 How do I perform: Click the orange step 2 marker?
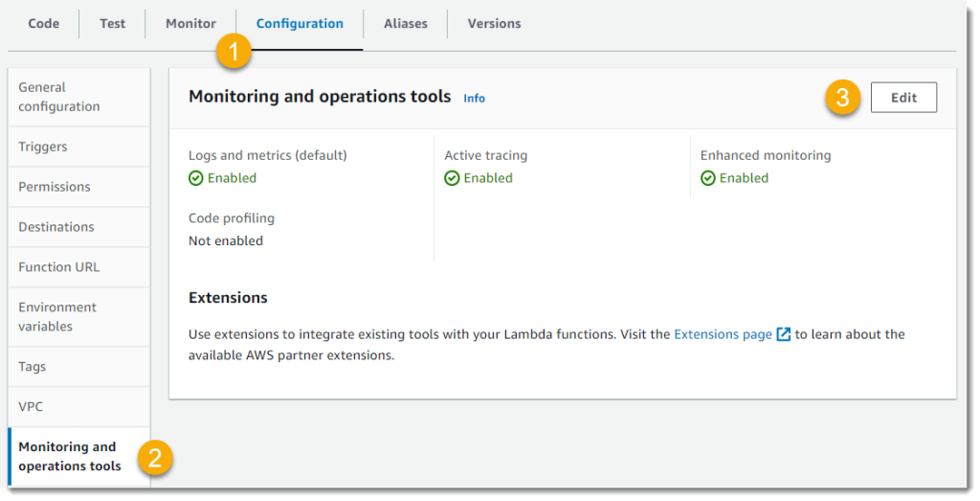pos(155,457)
